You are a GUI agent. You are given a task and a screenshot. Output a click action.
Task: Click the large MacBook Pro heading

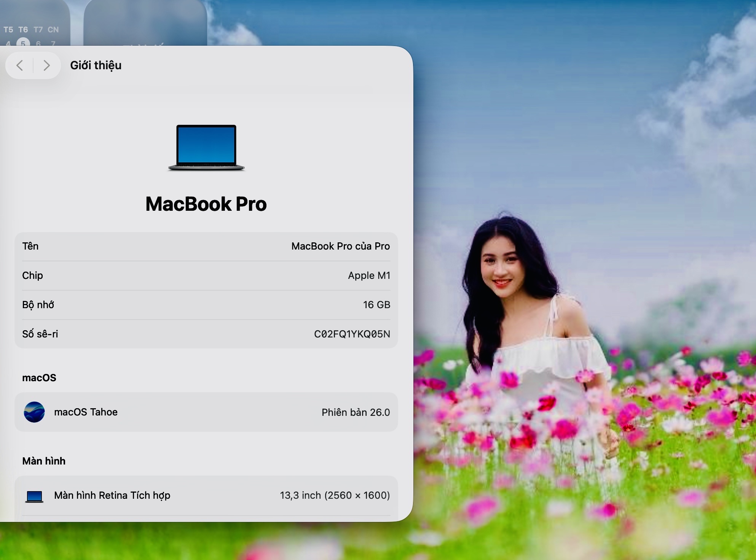(206, 204)
